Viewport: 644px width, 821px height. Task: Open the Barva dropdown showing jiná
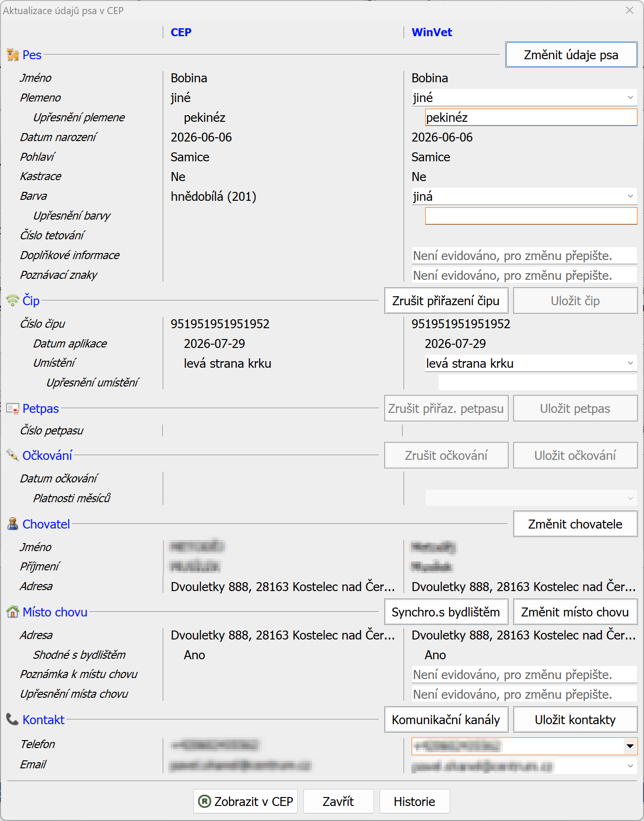point(524,197)
